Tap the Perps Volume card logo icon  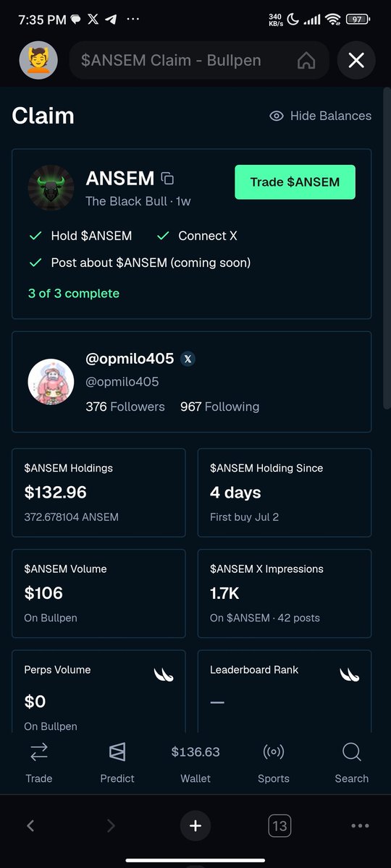click(x=164, y=676)
